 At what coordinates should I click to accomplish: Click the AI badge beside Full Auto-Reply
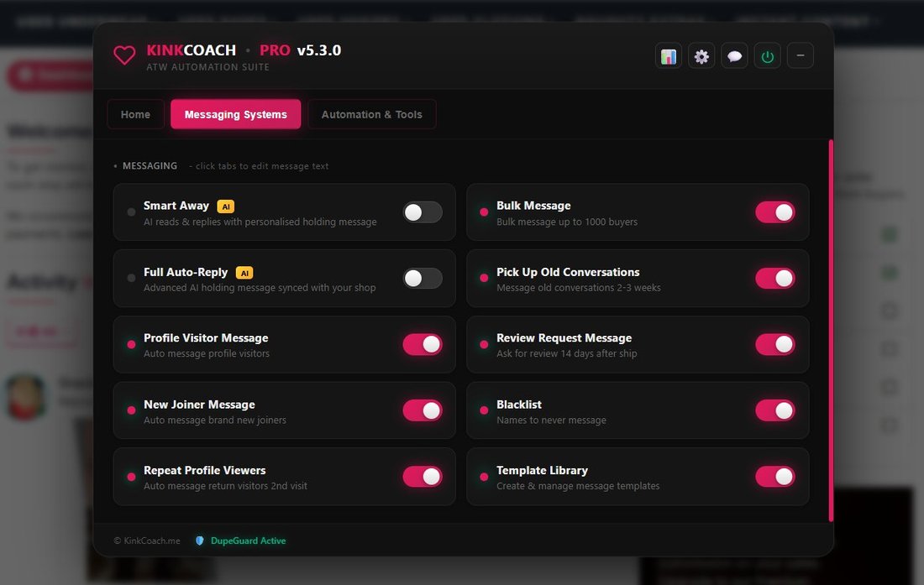click(244, 273)
